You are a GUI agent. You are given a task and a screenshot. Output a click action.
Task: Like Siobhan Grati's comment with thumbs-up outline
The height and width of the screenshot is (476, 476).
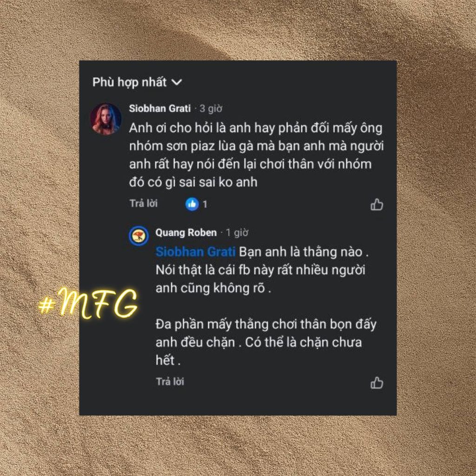coord(377,205)
